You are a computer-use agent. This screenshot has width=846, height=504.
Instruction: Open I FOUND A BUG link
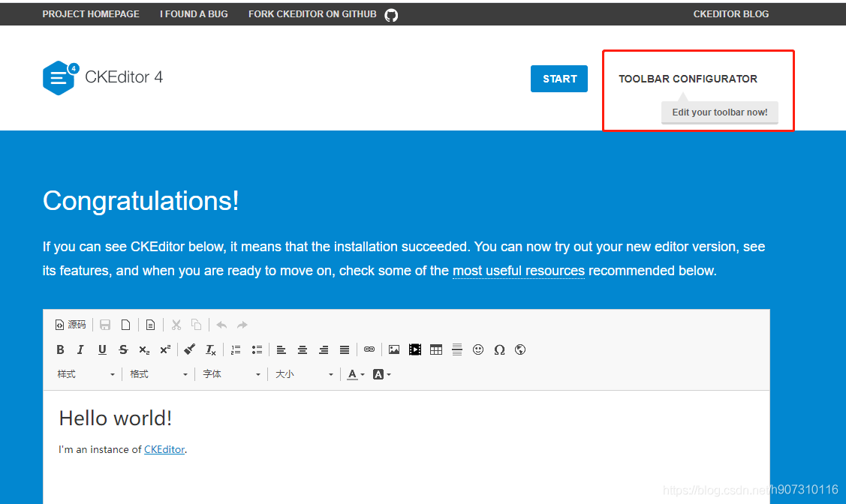click(x=194, y=14)
